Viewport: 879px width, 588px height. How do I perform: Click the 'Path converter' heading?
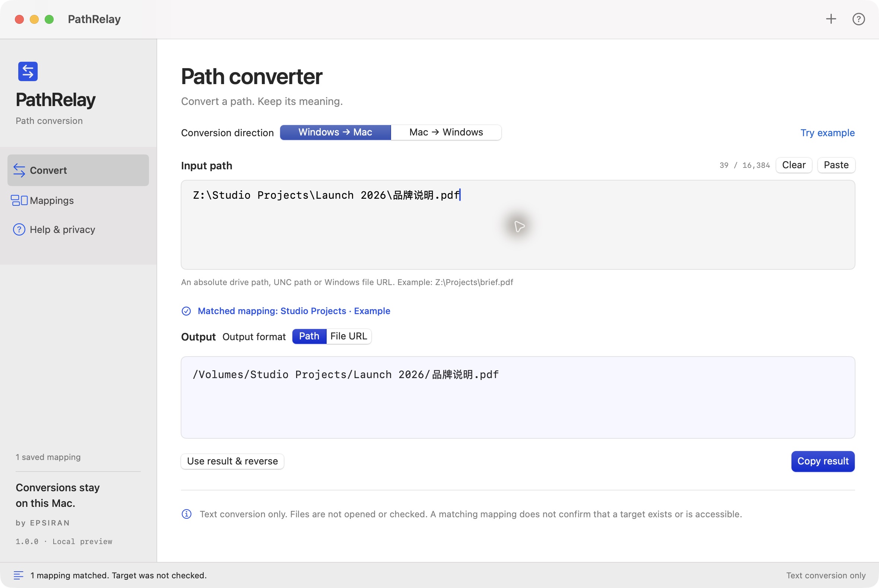[x=251, y=77]
